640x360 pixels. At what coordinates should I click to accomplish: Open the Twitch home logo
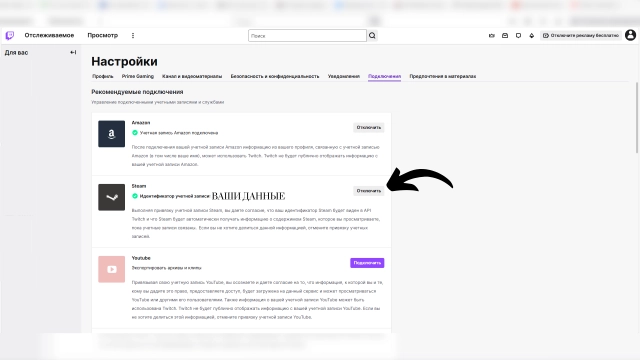coord(10,36)
